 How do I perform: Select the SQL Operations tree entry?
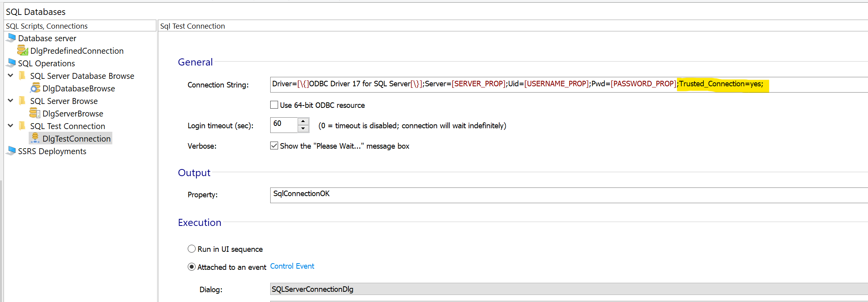[46, 63]
